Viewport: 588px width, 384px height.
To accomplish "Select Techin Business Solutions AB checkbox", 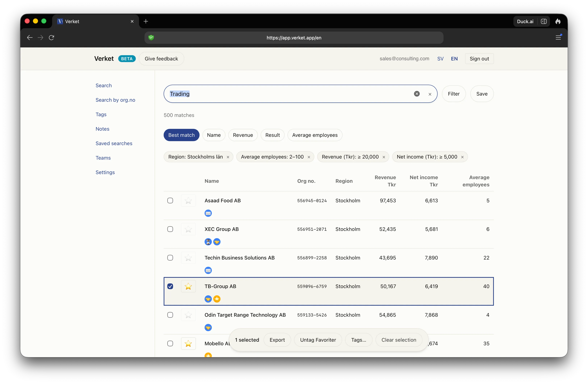I will click(170, 258).
